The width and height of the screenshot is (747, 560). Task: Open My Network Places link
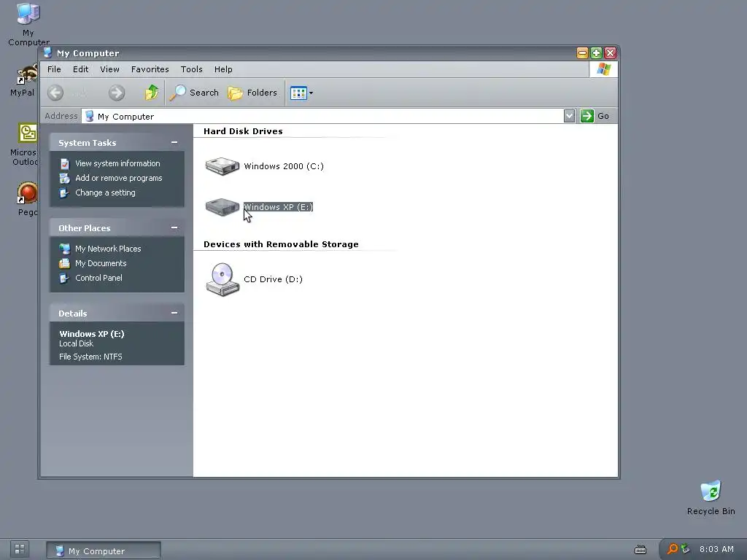point(108,249)
